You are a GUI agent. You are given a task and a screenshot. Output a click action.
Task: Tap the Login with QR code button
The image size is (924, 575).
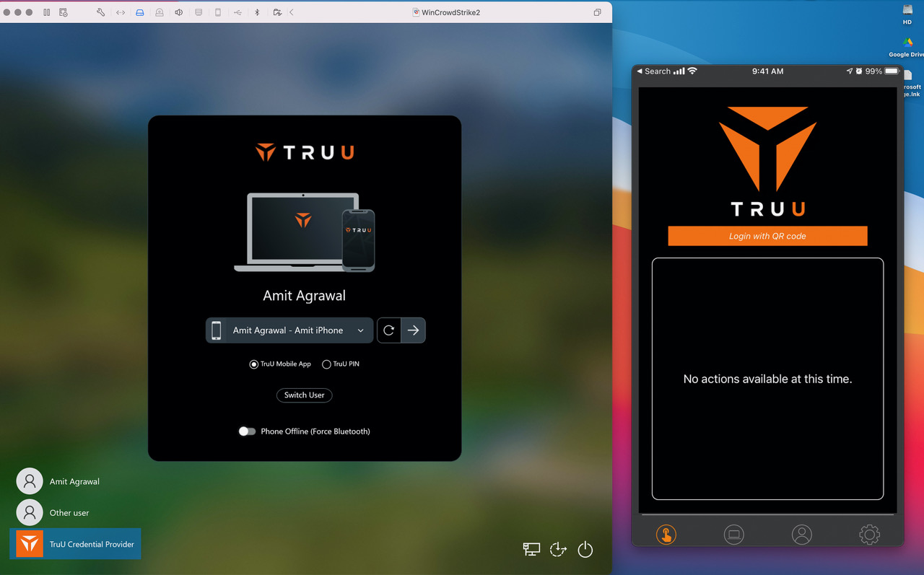click(767, 235)
